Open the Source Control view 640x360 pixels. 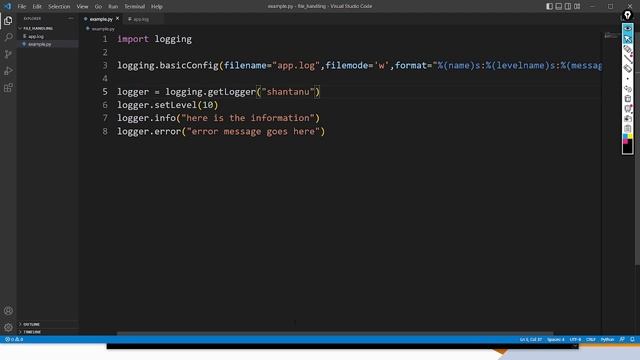[x=8, y=54]
